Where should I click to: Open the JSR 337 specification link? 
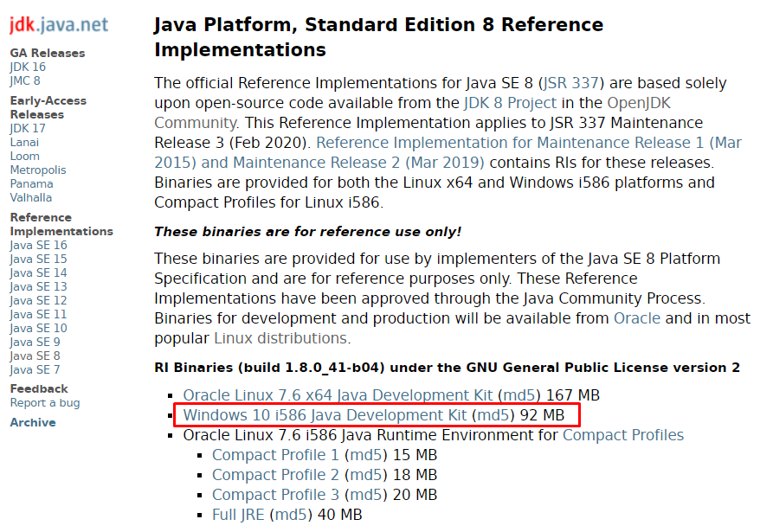click(570, 83)
